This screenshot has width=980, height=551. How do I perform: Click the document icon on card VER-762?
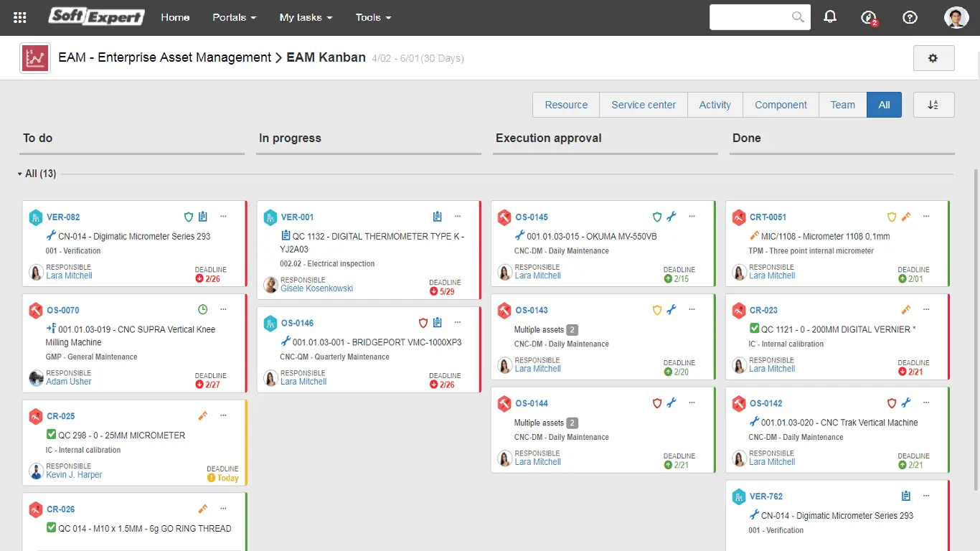[x=905, y=496]
